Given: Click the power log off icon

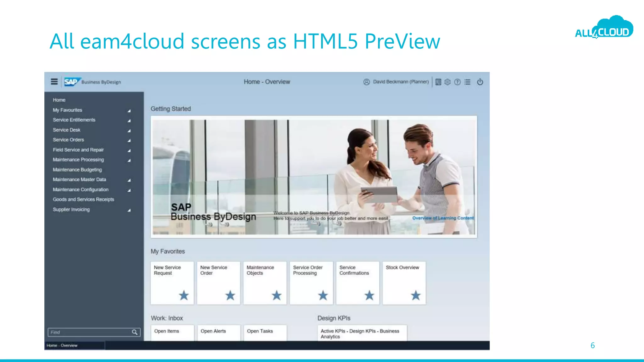Looking at the screenshot, I should (480, 82).
